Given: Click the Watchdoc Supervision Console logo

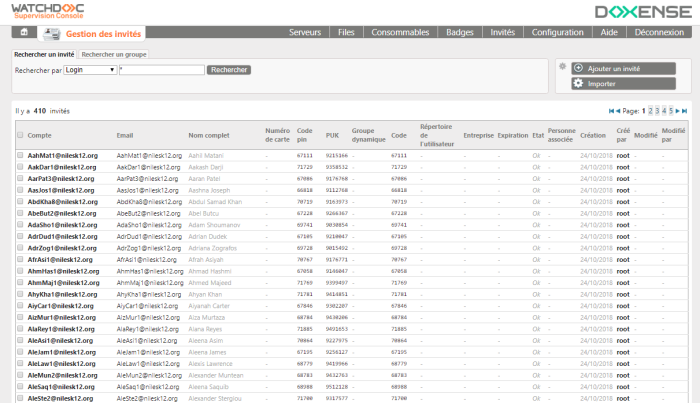Looking at the screenshot, I should coord(49,12).
